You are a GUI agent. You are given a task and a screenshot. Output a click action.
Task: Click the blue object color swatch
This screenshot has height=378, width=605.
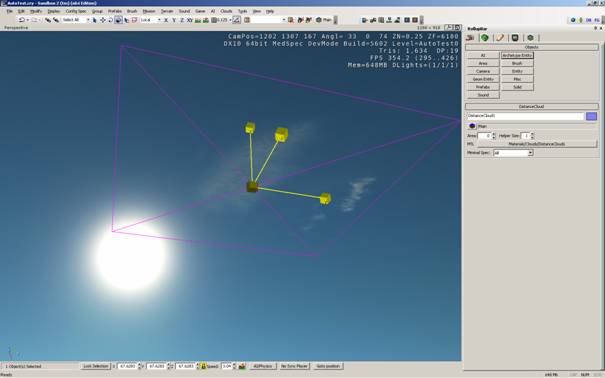point(591,116)
